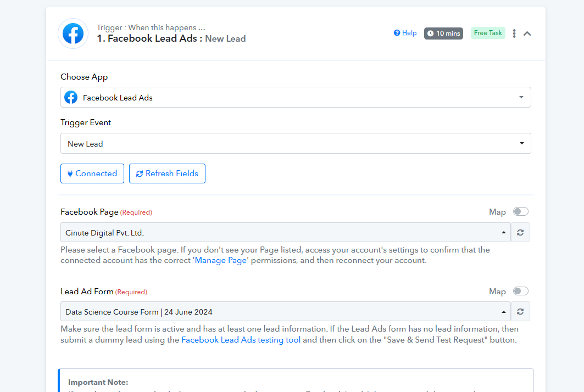The height and width of the screenshot is (392, 584).
Task: Click the 'Lead Ad Form' field label
Action: coord(87,292)
